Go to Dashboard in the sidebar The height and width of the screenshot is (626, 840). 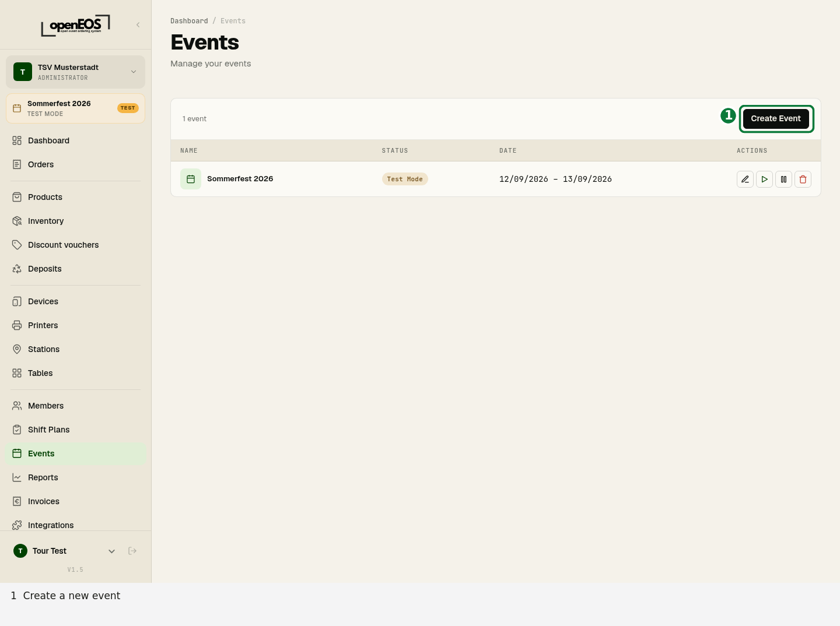[x=75, y=140]
